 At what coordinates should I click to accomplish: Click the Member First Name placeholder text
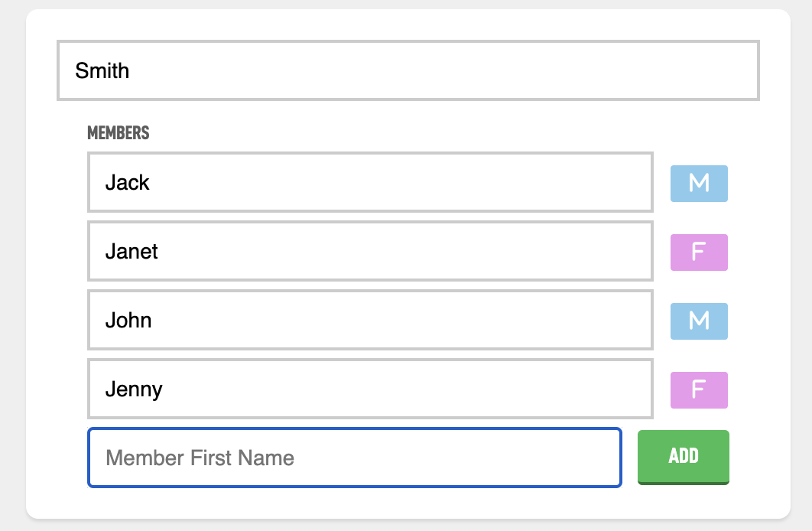(200, 458)
